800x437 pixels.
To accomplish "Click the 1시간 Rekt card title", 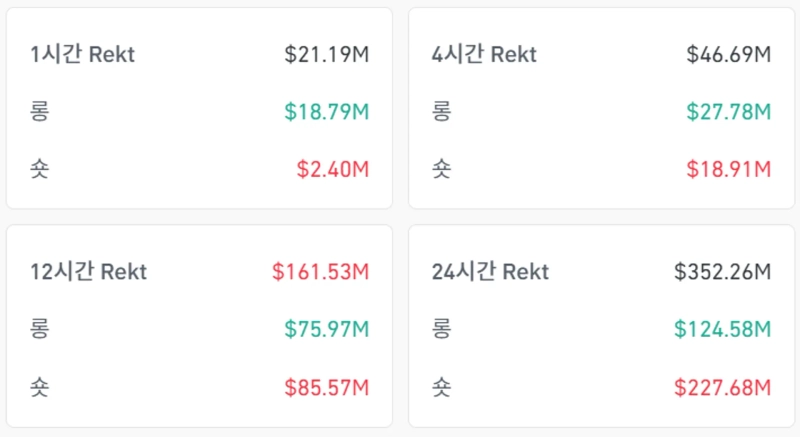I will click(x=82, y=54).
